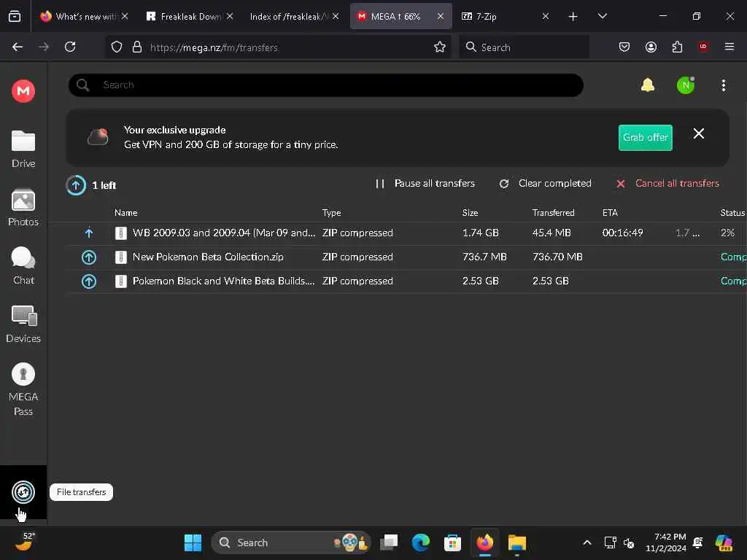747x560 pixels.
Task: Switch to the Freakleak Download tab
Action: coord(190,16)
